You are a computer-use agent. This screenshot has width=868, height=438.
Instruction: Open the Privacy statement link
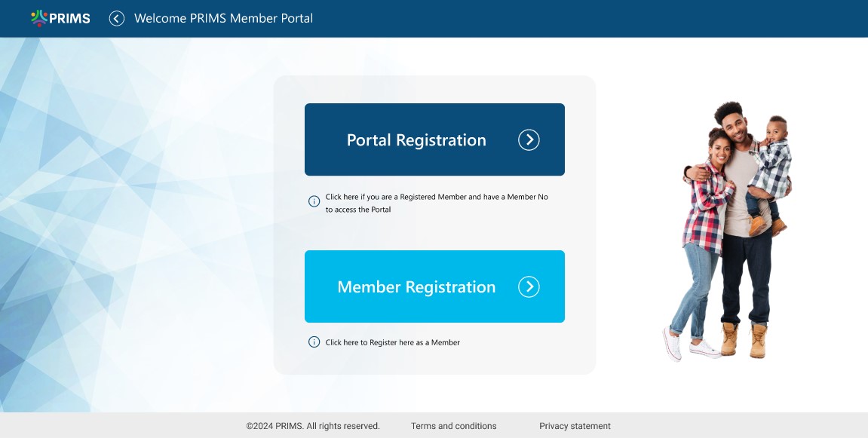575,426
